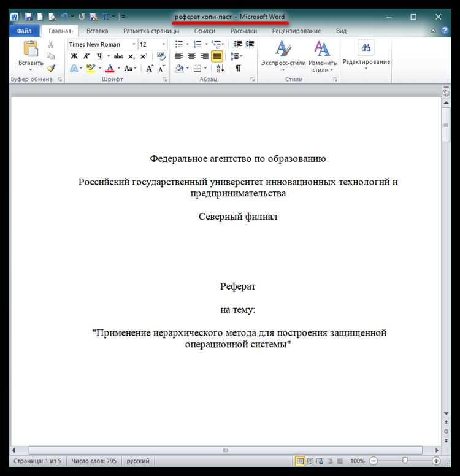460x476 pixels.
Task: Decrease font size with the small A icon
Action: 162,69
